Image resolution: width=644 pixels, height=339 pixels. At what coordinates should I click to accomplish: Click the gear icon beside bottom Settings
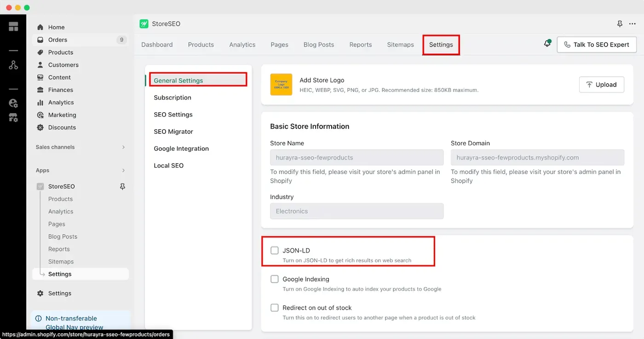tap(40, 293)
